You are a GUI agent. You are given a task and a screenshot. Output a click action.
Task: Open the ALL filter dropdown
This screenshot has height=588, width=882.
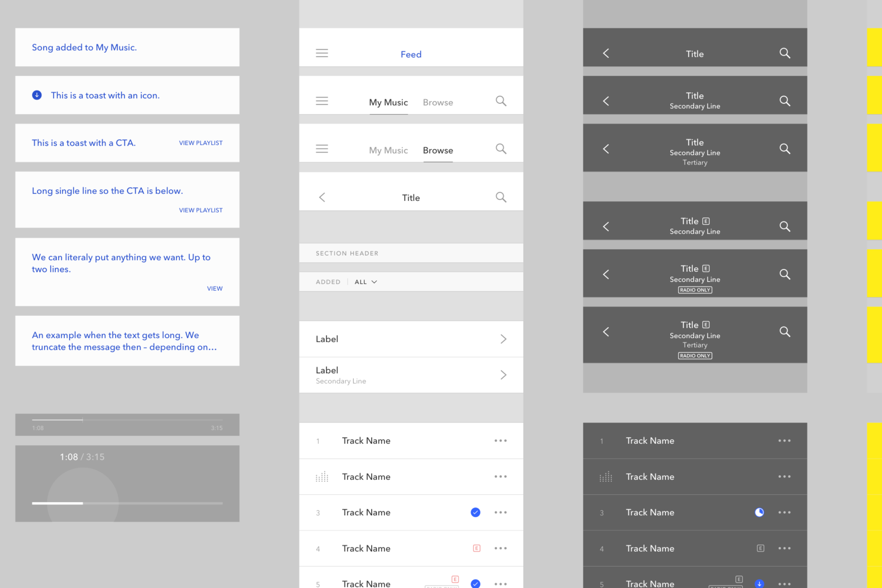[366, 282]
